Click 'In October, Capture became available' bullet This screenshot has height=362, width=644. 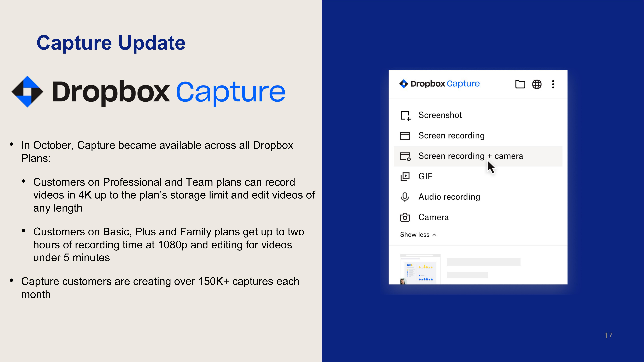(157, 152)
